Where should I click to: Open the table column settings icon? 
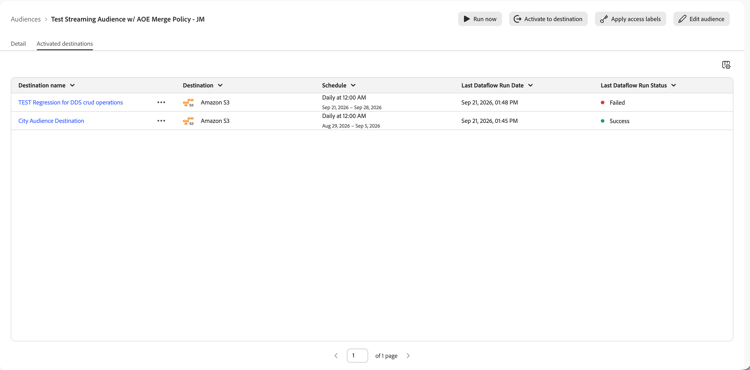click(x=726, y=65)
